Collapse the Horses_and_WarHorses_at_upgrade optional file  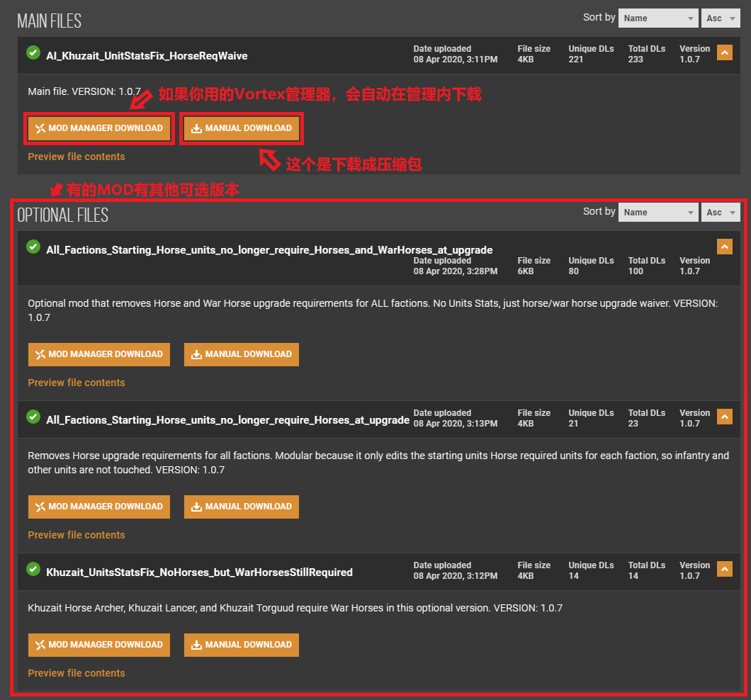tap(724, 247)
